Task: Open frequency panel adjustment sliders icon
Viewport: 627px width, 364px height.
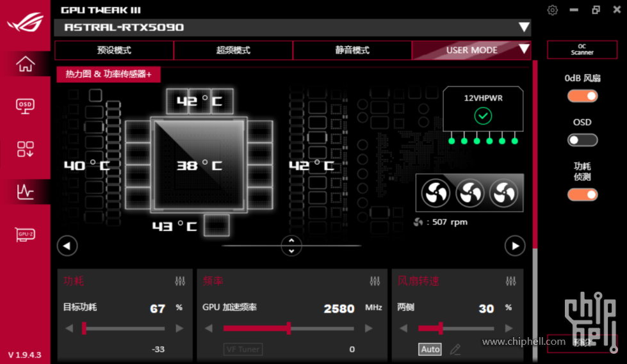Action: click(x=375, y=281)
